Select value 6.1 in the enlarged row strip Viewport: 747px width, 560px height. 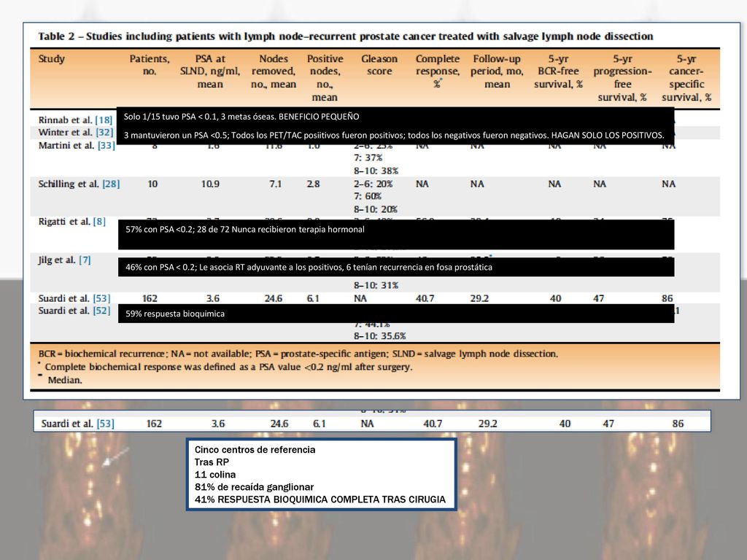[320, 424]
